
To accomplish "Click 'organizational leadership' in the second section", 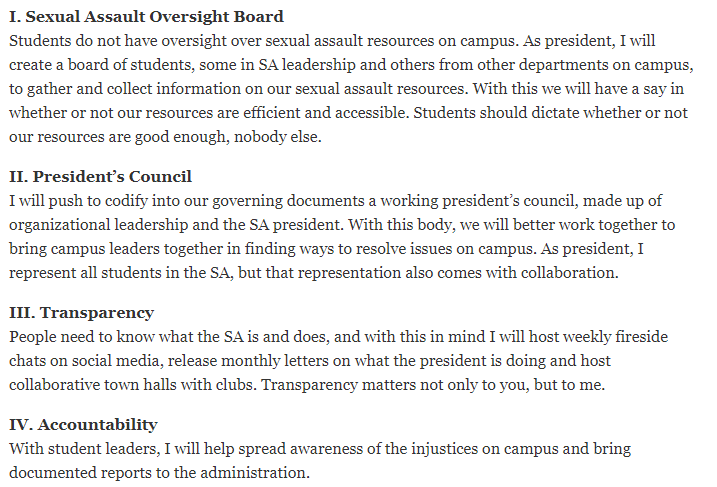I will tap(98, 225).
